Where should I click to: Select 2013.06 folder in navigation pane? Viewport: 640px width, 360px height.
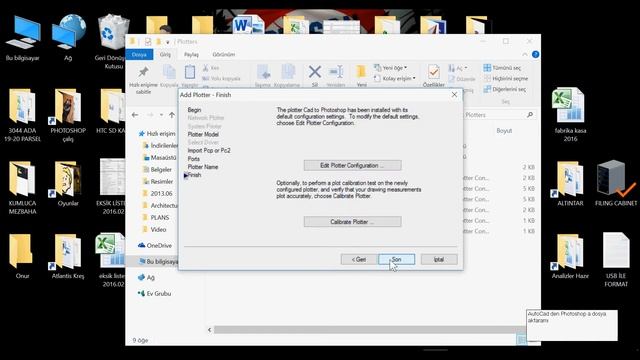coord(158,193)
